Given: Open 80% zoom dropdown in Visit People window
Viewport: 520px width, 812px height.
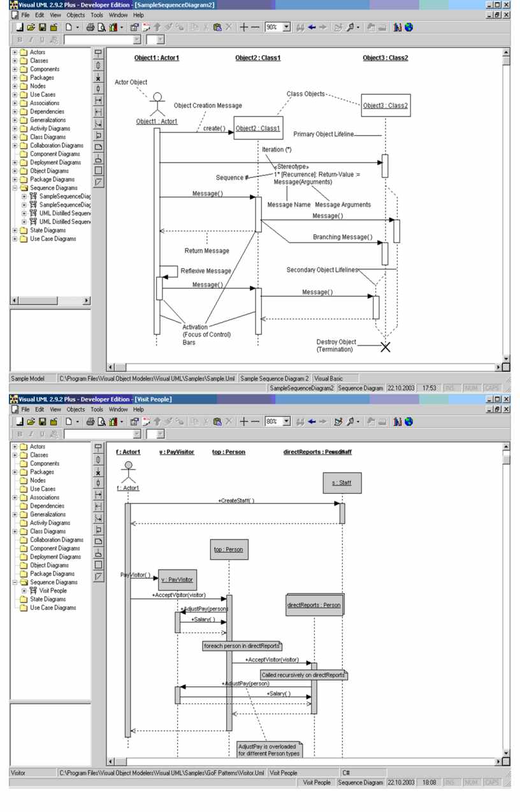Looking at the screenshot, I should pyautogui.click(x=286, y=422).
